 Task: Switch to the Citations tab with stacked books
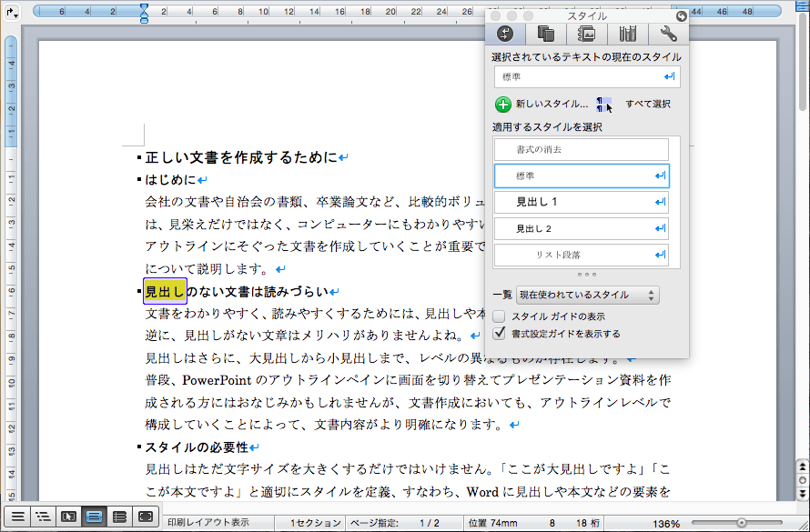546,34
